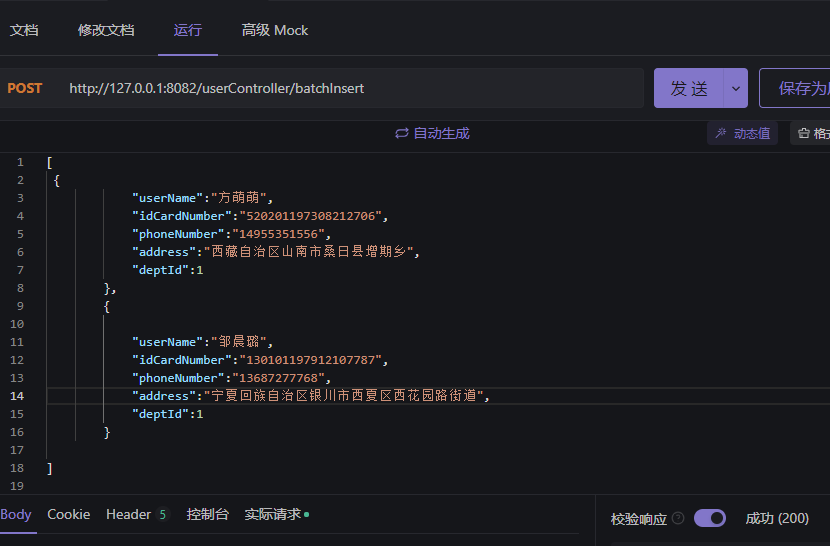The height and width of the screenshot is (546, 830).
Task: Select the Body response tab
Action: (16, 514)
